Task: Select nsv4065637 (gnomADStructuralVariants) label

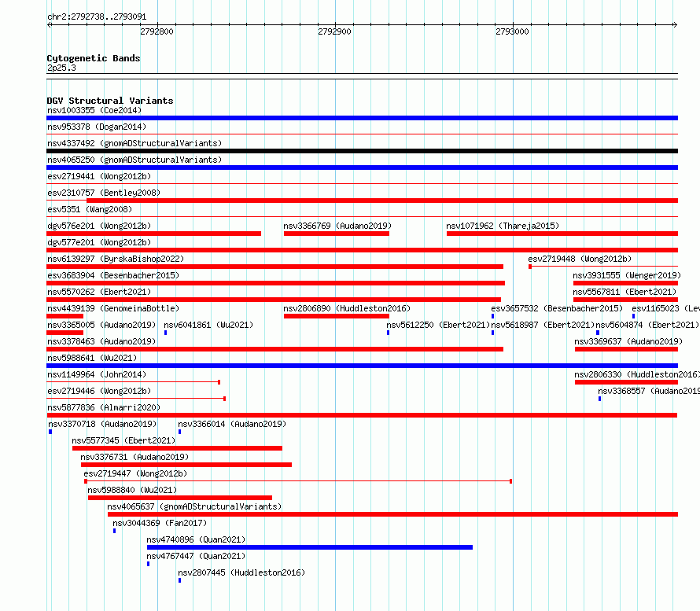Action: click(x=194, y=506)
